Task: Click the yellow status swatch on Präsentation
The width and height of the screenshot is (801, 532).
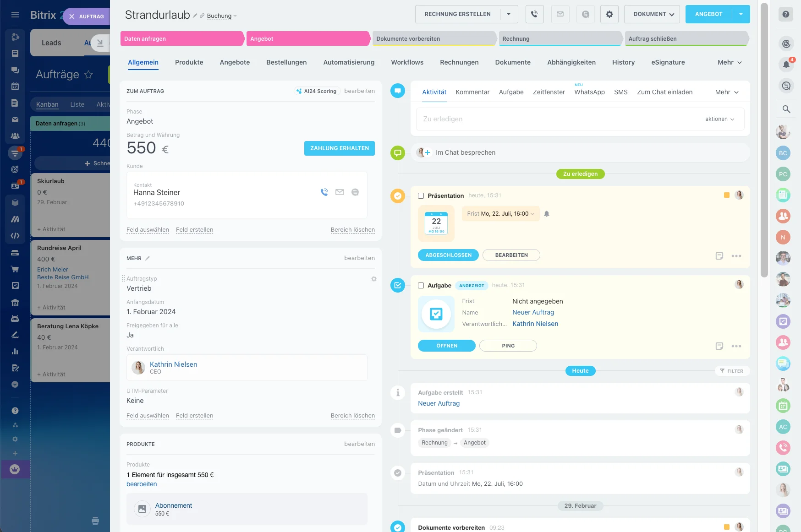Action: click(x=726, y=195)
